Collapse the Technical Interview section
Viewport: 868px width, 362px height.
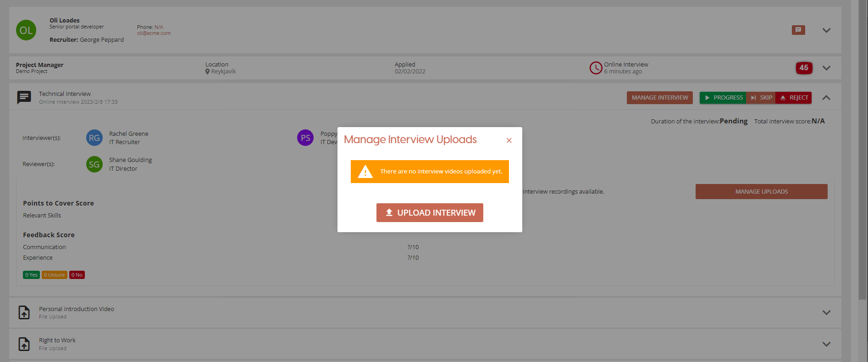(x=826, y=98)
